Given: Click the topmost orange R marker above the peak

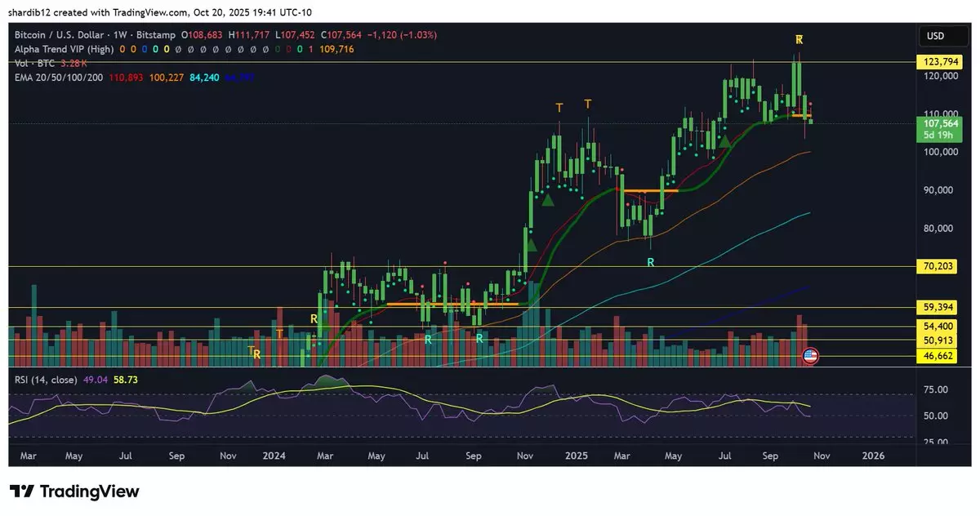Looking at the screenshot, I should point(800,39).
